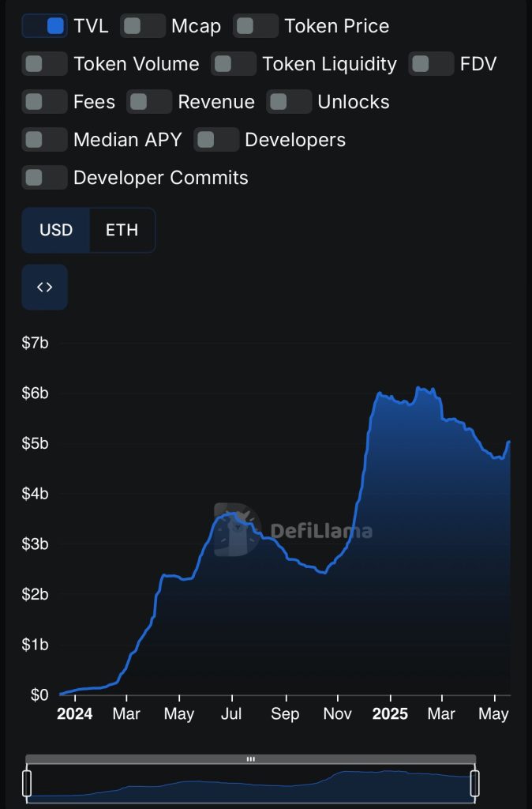The image size is (532, 809).
Task: Click the $6b y-axis label
Action: [x=35, y=393]
